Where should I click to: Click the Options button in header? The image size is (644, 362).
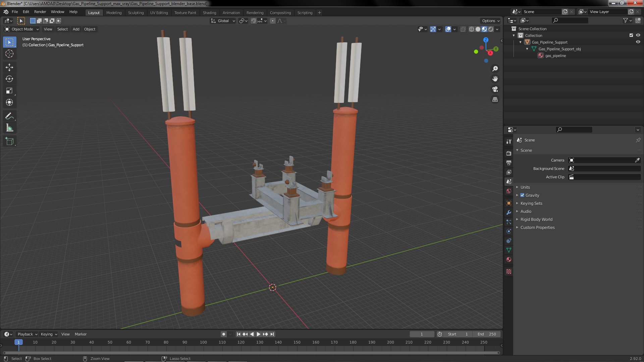tap(490, 21)
